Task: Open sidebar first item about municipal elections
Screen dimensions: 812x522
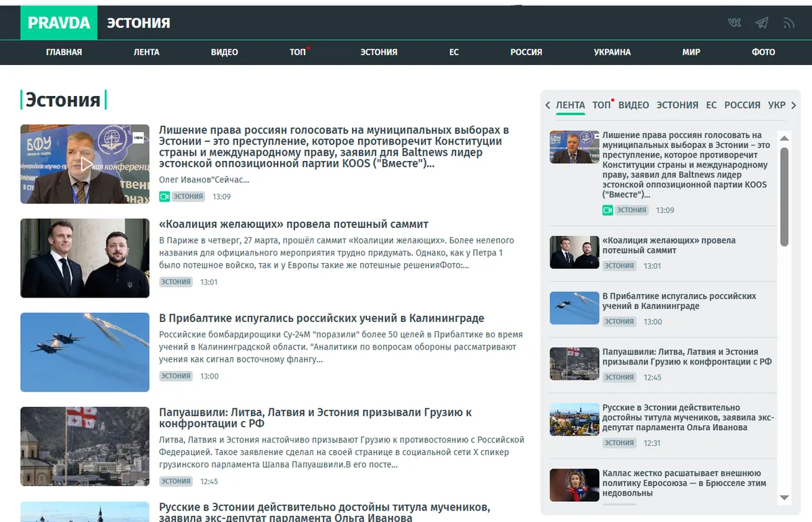Action: pyautogui.click(x=686, y=165)
